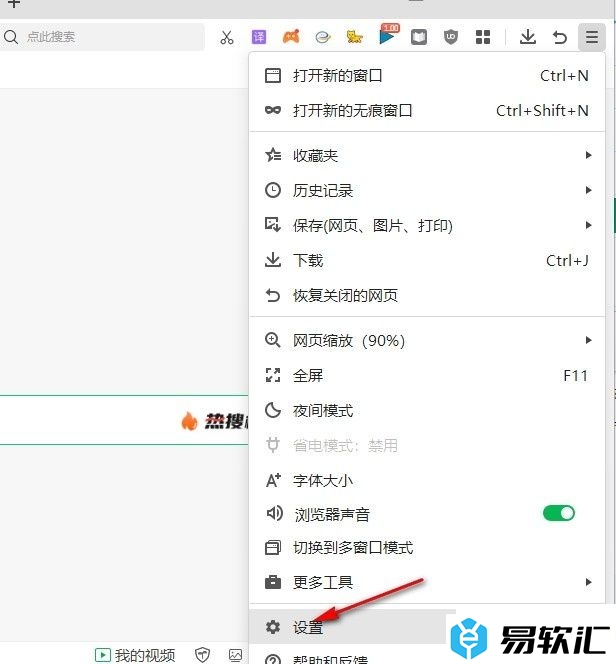Viewport: 616px width, 664px height.
Task: Click the blue planet browser icon
Action: tap(323, 38)
